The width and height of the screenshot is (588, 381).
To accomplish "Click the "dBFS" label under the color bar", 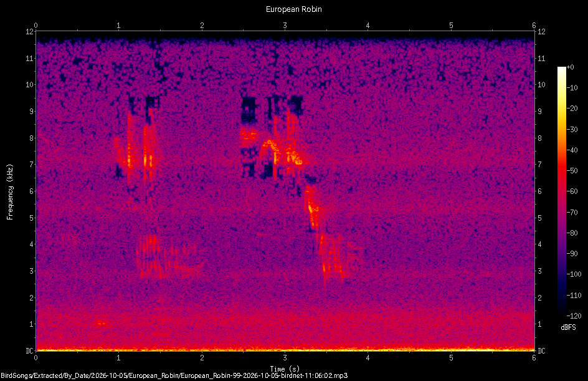I will (x=568, y=327).
